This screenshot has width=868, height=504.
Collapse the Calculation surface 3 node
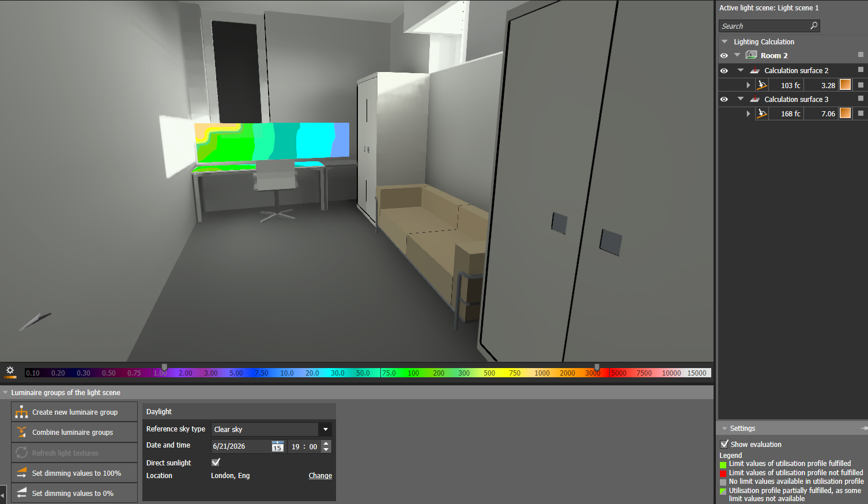[741, 99]
